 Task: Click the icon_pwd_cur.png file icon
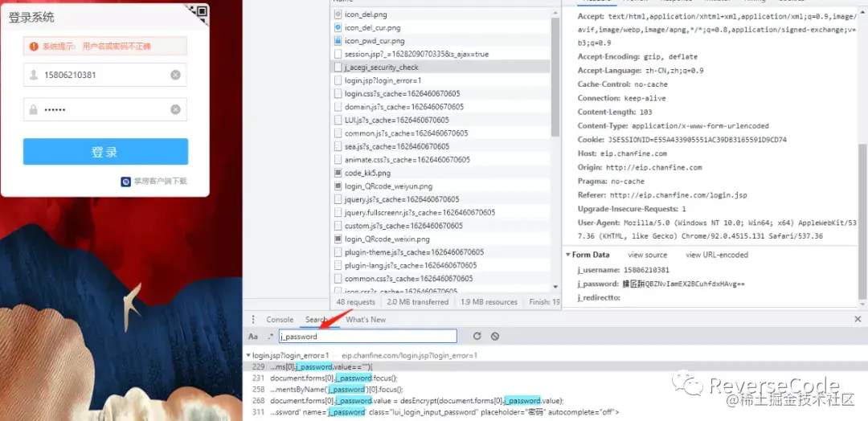(338, 41)
